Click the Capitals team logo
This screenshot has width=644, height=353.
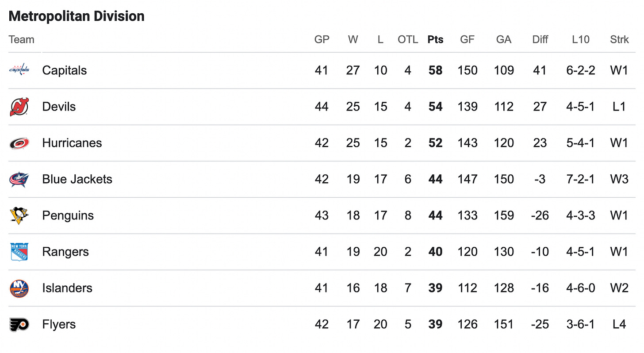[19, 70]
